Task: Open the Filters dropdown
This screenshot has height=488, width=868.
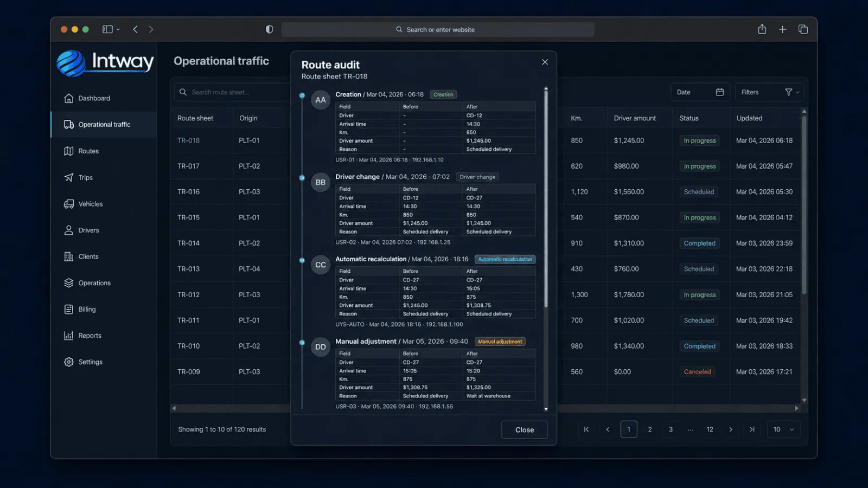Action: point(769,92)
